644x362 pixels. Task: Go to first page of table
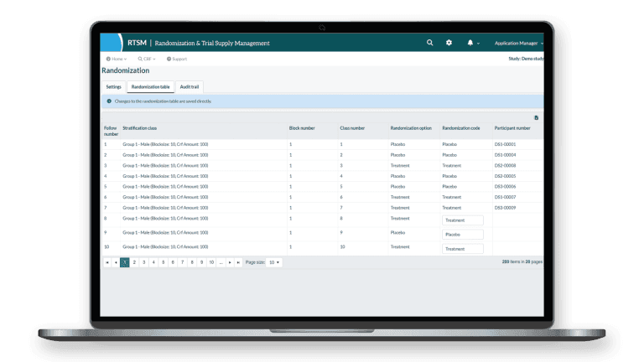click(x=107, y=262)
